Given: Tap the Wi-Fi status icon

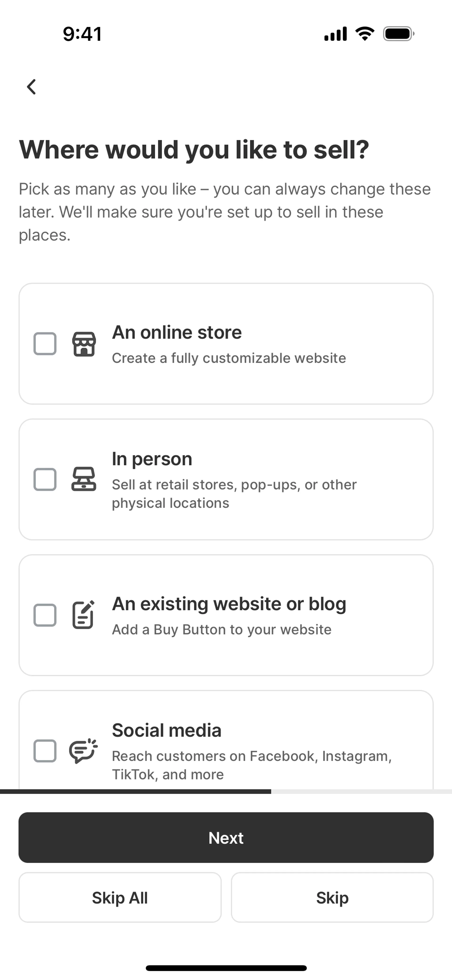Looking at the screenshot, I should click(x=364, y=34).
